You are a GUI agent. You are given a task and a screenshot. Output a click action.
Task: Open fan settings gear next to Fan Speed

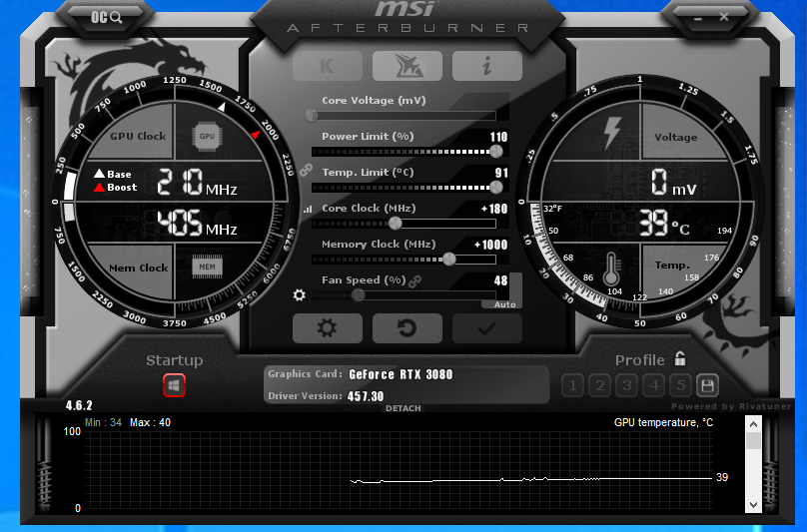[x=299, y=294]
